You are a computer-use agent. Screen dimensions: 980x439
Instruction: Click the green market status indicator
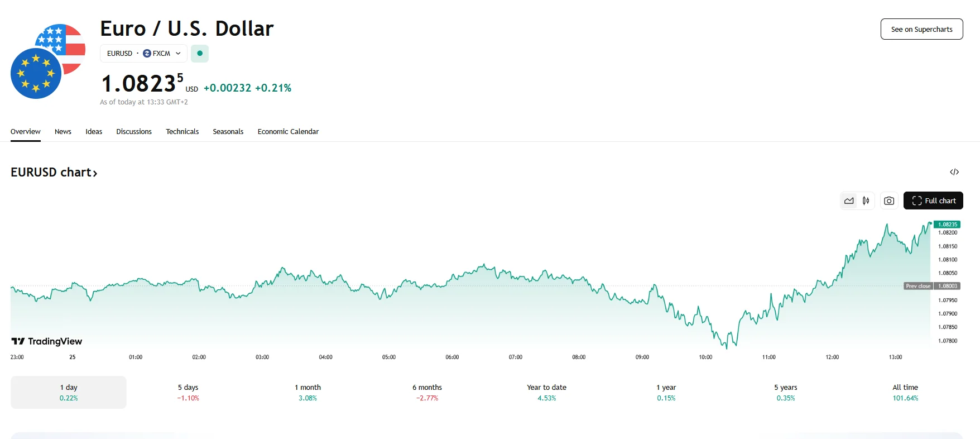pyautogui.click(x=200, y=54)
